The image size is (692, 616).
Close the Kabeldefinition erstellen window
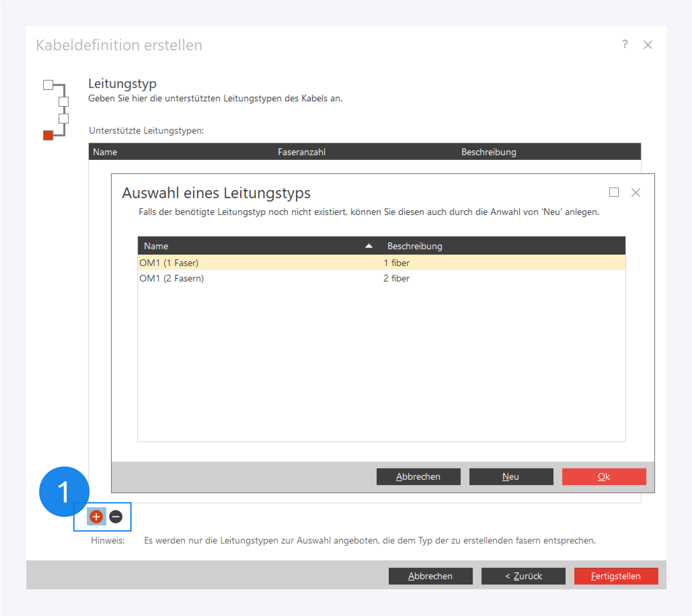[x=648, y=45]
